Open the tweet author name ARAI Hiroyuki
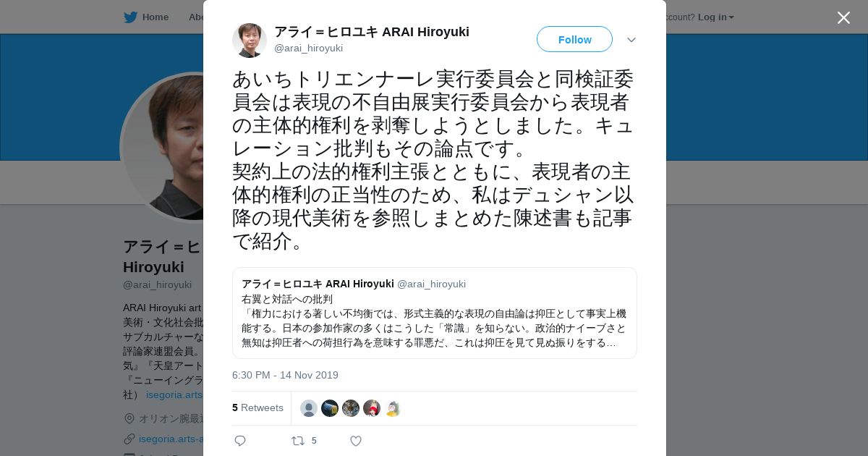 (x=372, y=32)
